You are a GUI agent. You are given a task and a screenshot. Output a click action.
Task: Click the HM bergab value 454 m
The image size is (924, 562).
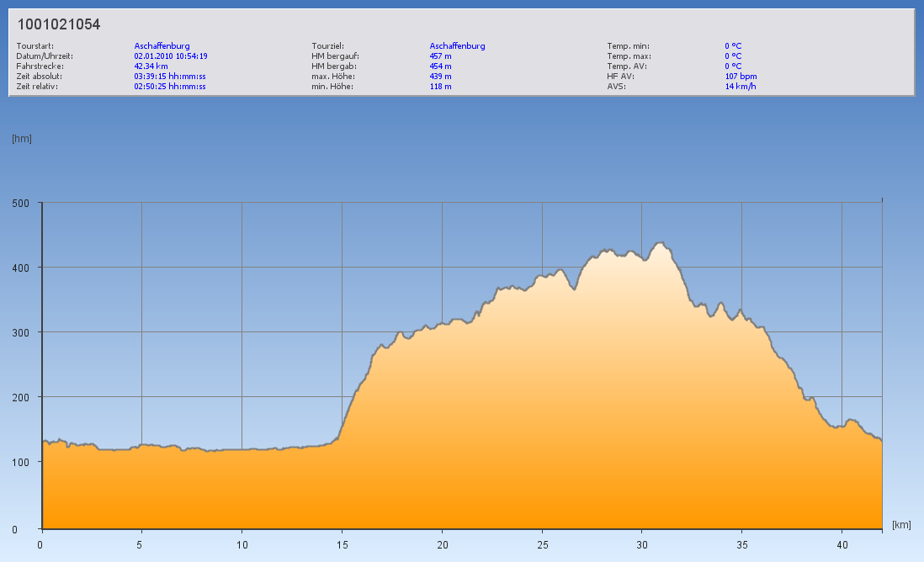(x=441, y=66)
